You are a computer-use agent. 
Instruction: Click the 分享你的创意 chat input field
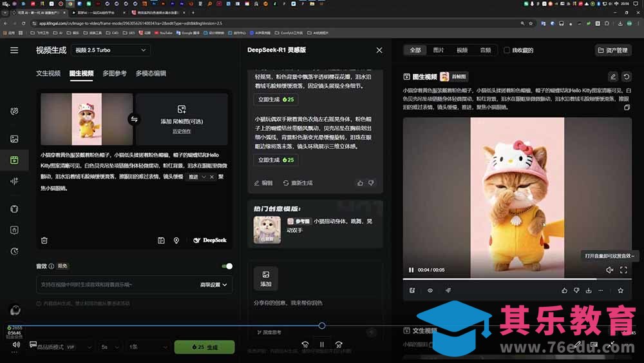[315, 303]
